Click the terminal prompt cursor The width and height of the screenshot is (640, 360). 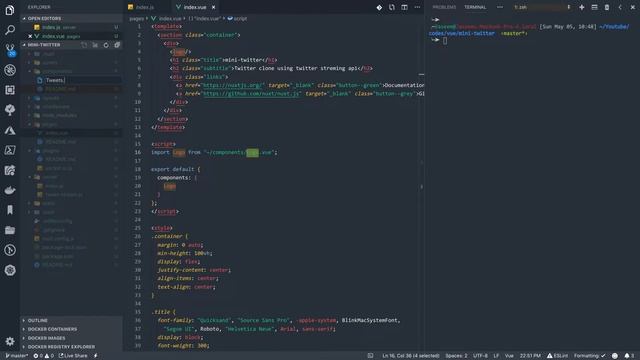coord(445,40)
